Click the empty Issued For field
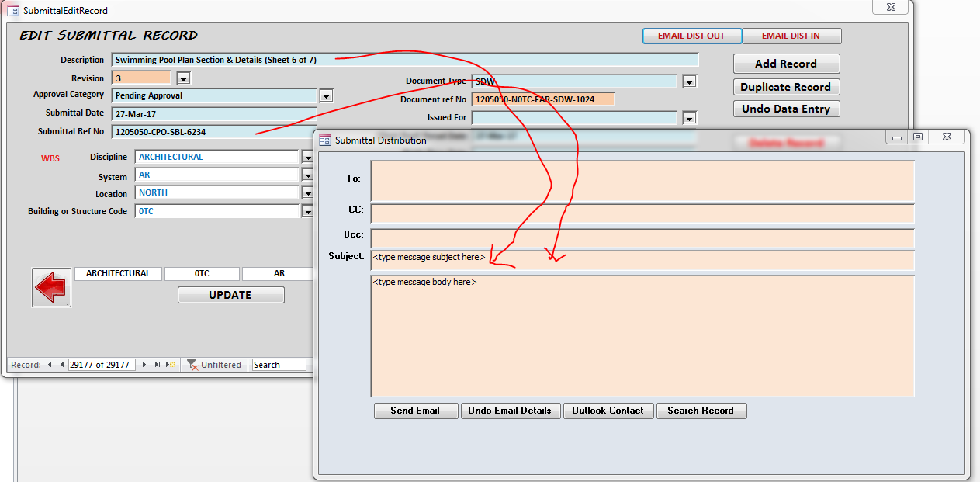 point(574,118)
